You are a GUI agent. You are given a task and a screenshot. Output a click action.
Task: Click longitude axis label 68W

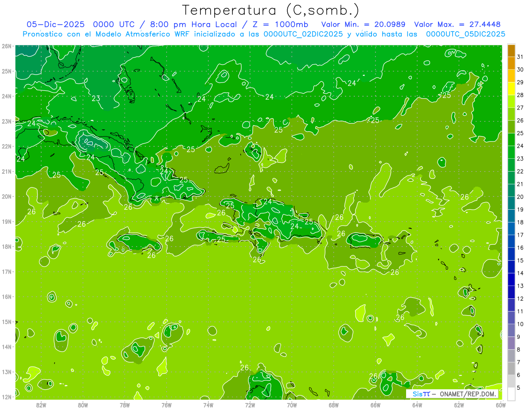[333, 405]
